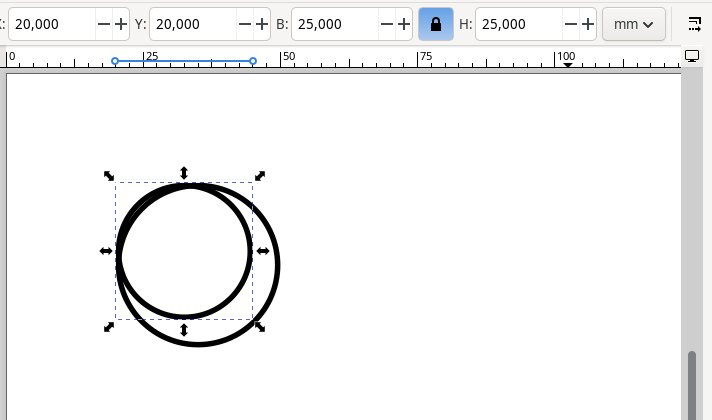
Task: Increase height H with plus button
Action: [x=588, y=24]
